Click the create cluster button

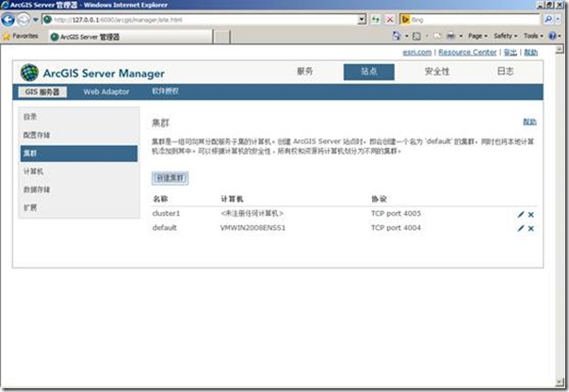click(170, 178)
